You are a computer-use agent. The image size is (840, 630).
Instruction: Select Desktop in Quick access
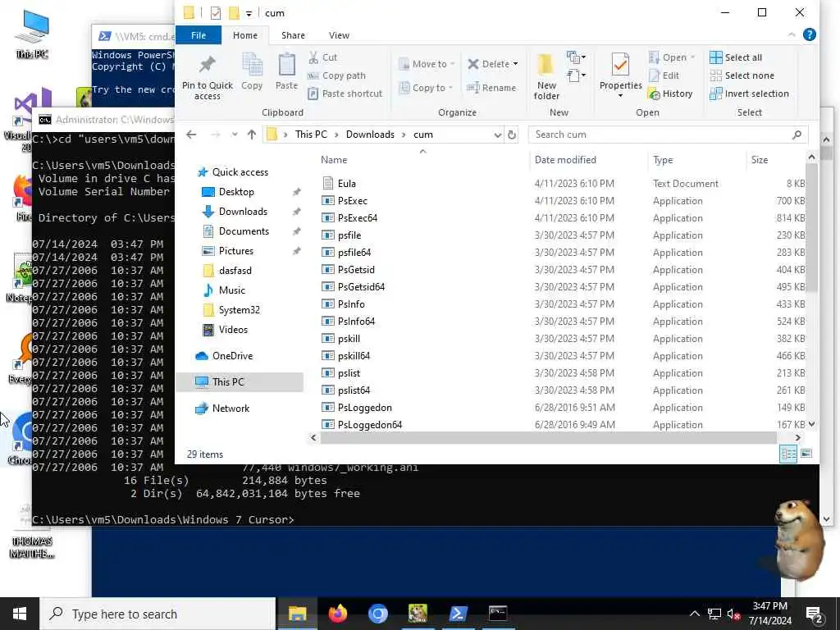236,192
